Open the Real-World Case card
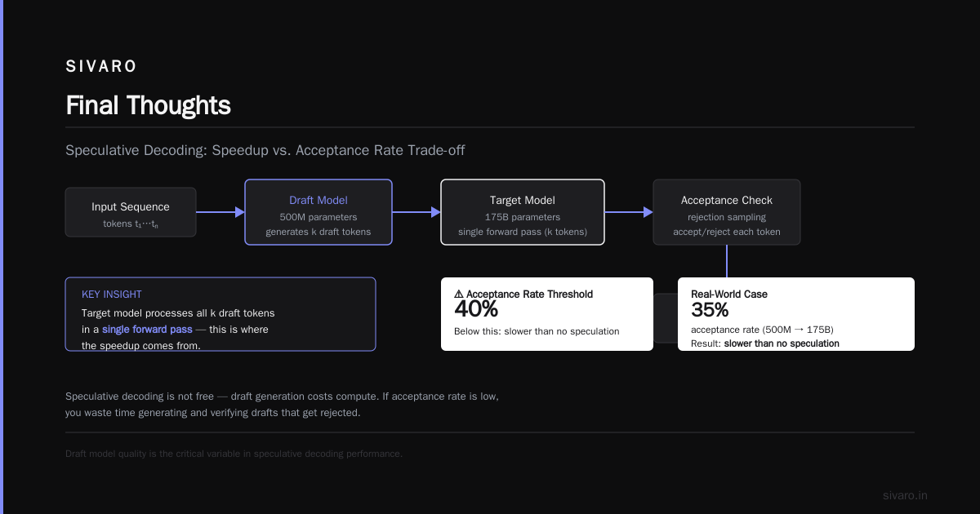The image size is (980, 514). pos(796,314)
